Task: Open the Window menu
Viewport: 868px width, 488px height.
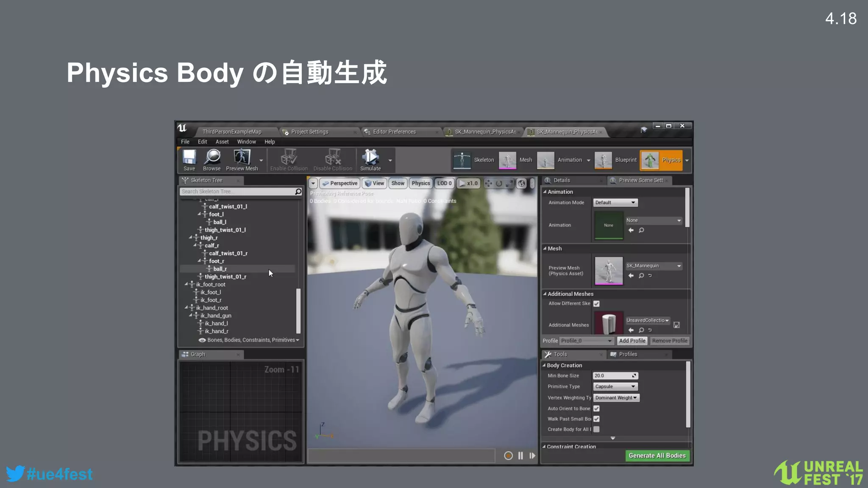Action: tap(246, 141)
